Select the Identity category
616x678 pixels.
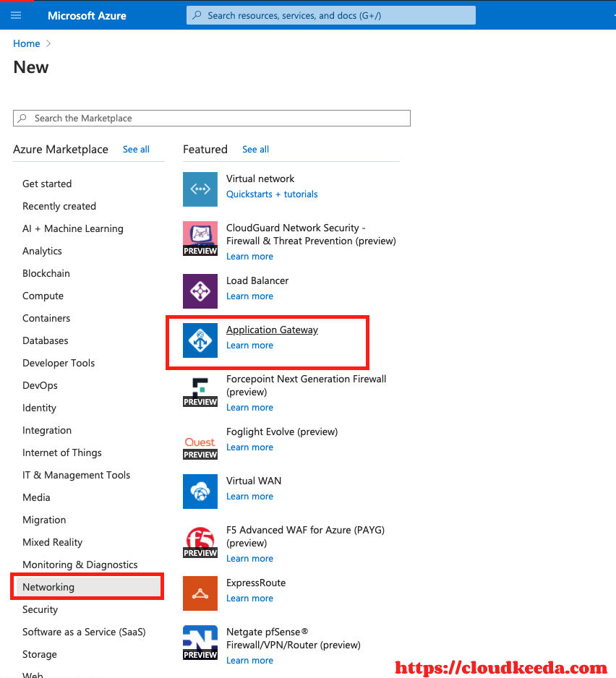pos(39,408)
